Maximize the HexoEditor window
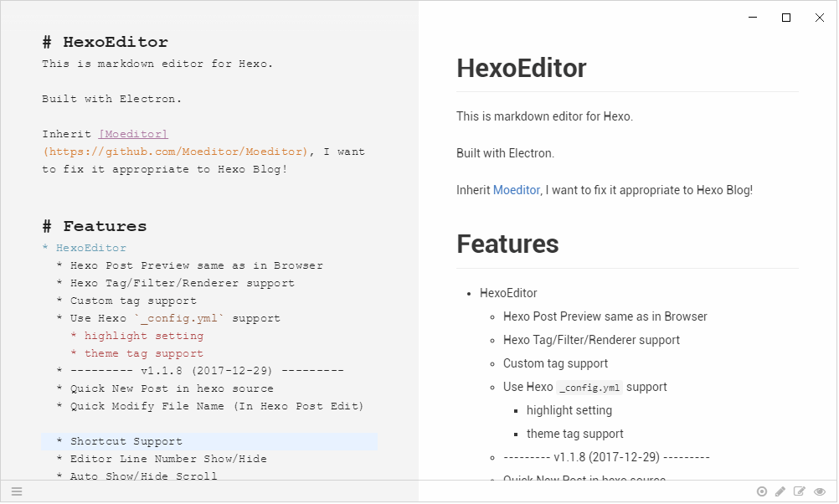 coord(786,18)
